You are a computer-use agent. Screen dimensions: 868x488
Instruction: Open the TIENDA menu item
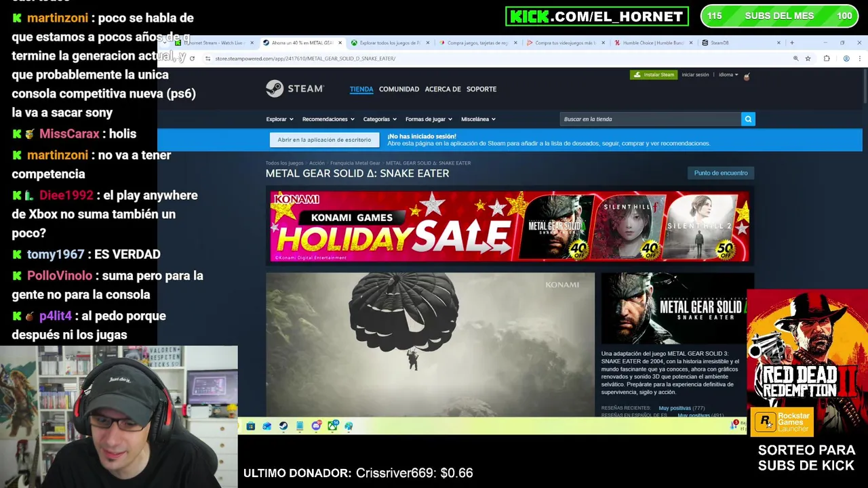click(361, 89)
